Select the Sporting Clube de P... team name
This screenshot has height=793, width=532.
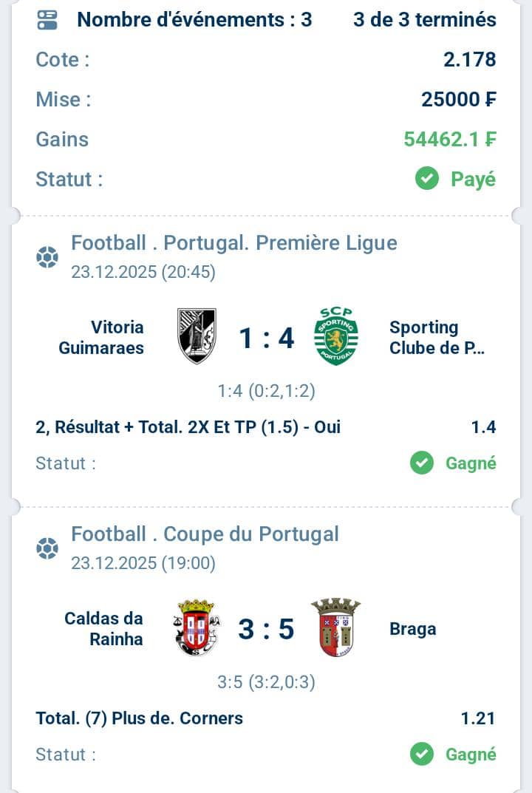click(x=437, y=337)
